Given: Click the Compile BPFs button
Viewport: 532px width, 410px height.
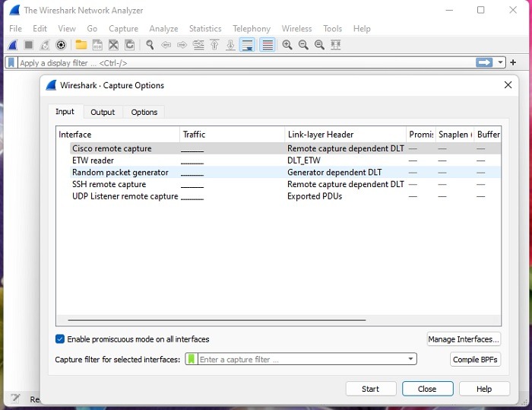Looking at the screenshot, I should tap(475, 359).
